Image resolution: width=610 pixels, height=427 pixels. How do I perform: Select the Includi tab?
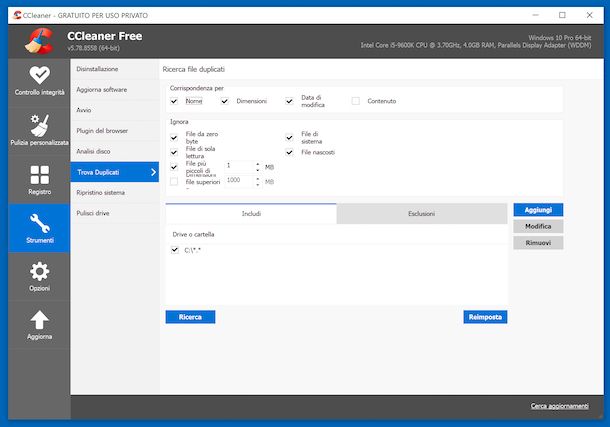(251, 214)
